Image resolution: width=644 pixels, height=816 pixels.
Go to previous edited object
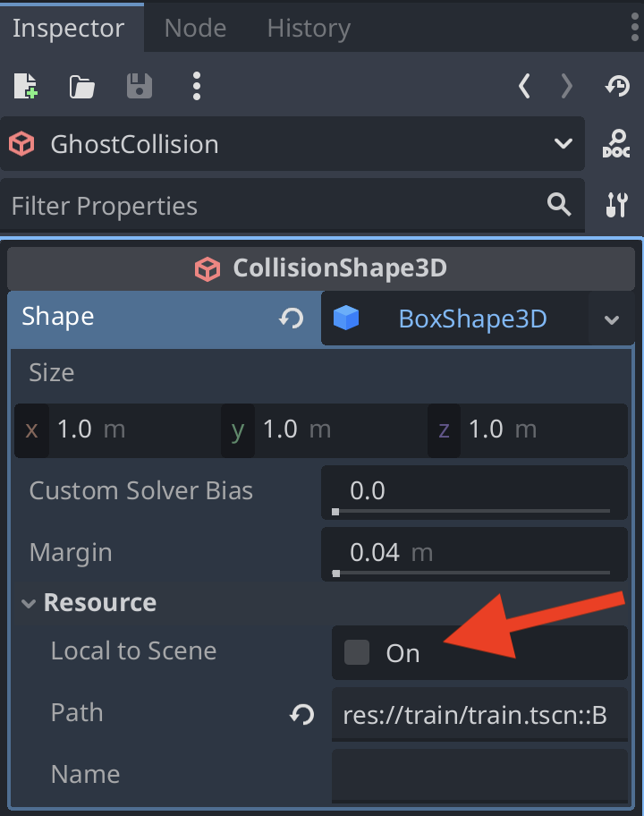525,87
